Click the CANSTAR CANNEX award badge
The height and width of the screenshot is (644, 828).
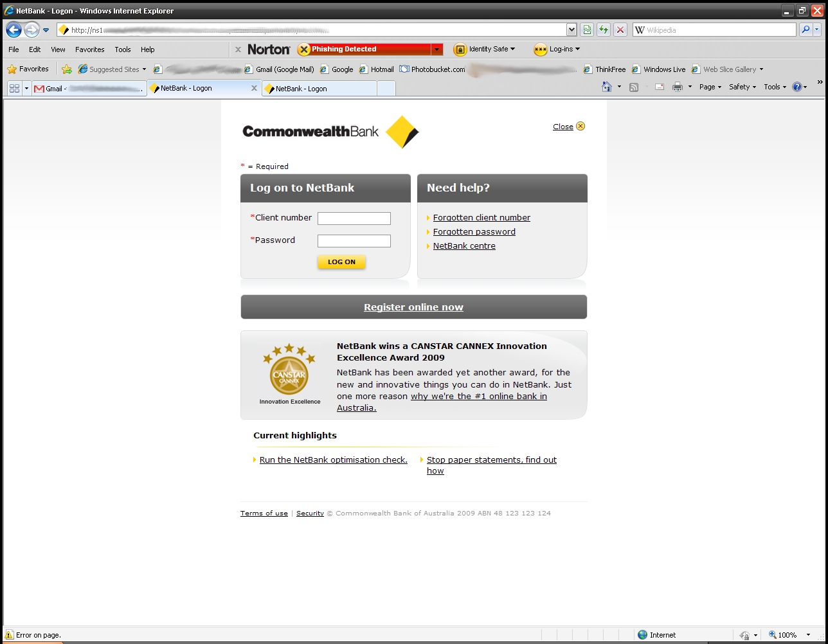289,374
